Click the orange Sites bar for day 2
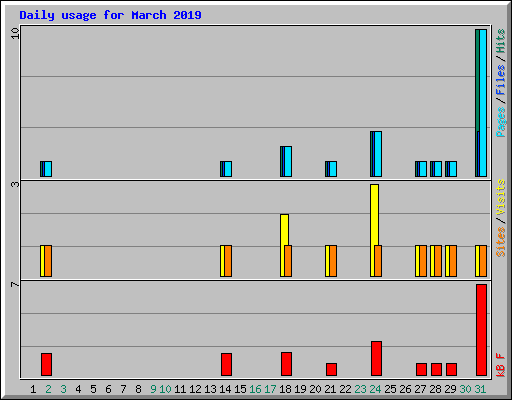Screen dimensions: 512x400 click(48, 261)
